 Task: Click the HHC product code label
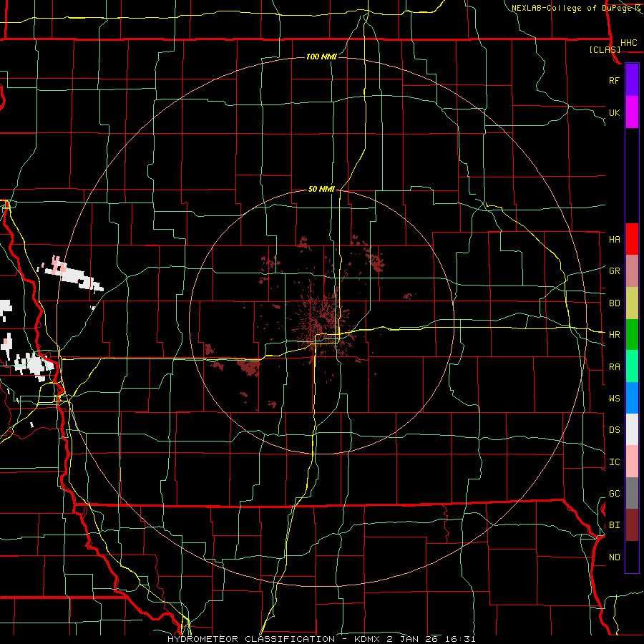[629, 43]
